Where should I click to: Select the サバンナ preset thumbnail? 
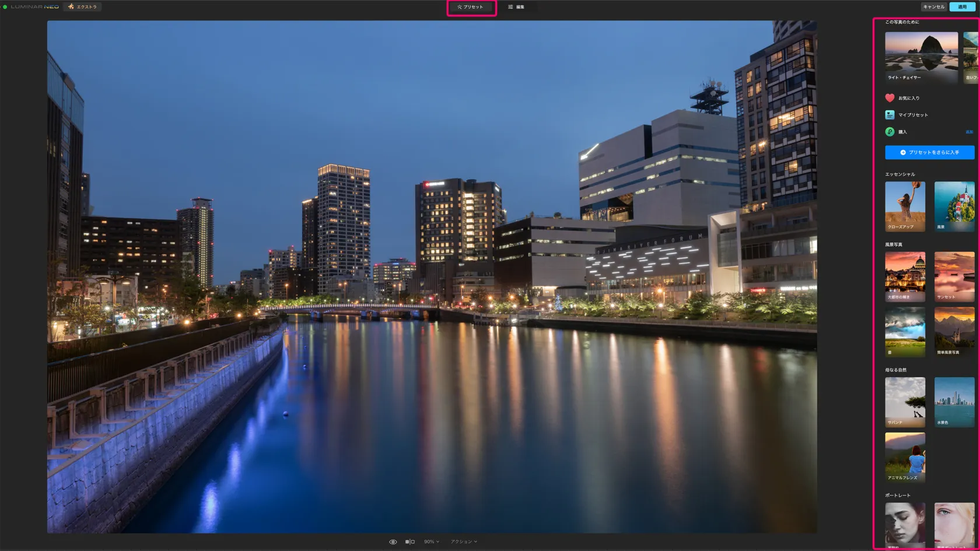coord(905,402)
